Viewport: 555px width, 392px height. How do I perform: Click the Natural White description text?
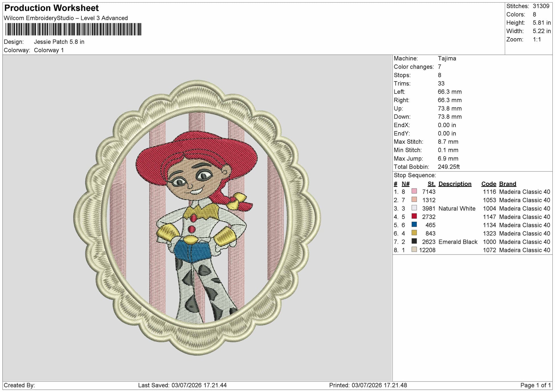457,208
